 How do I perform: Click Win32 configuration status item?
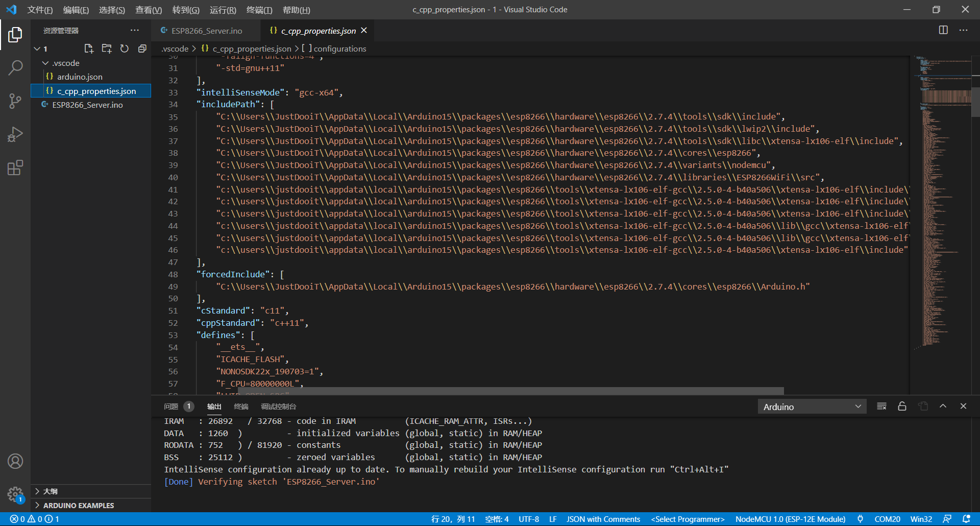coord(921,519)
